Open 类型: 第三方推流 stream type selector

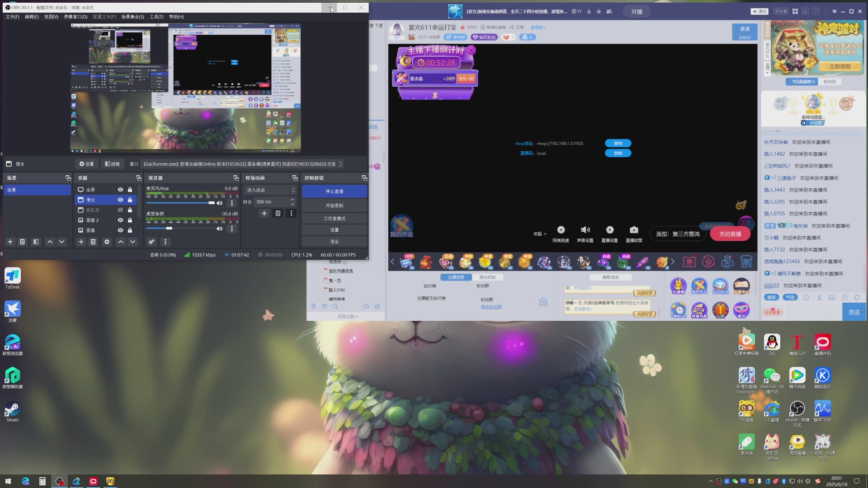[678, 234]
